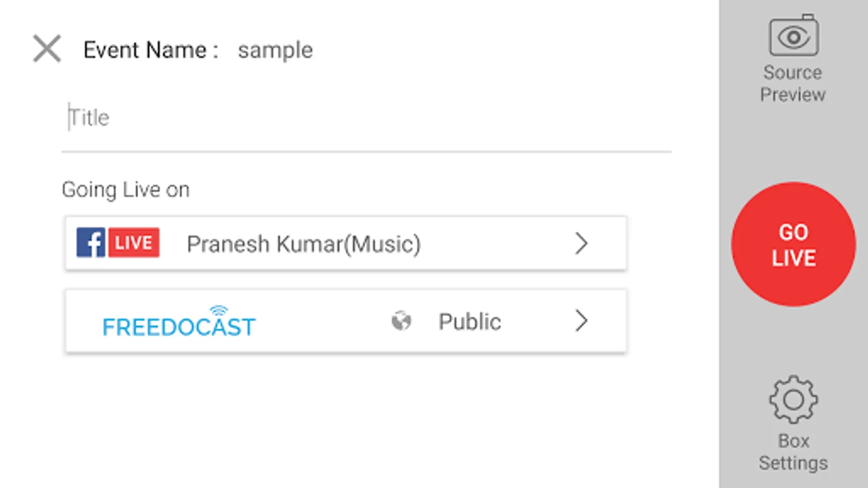
Task: Open Box Settings gear icon
Action: coord(793,400)
